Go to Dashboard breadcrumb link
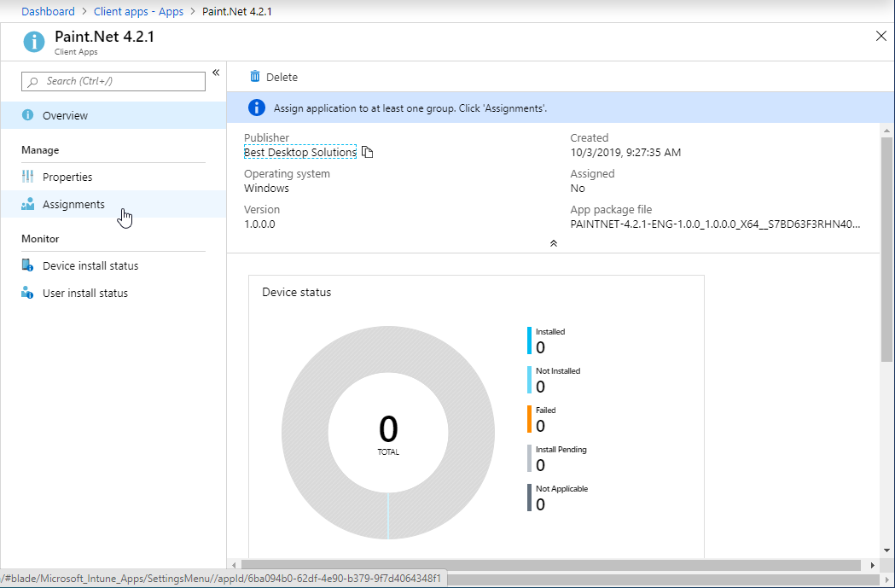The image size is (895, 588). coord(48,12)
